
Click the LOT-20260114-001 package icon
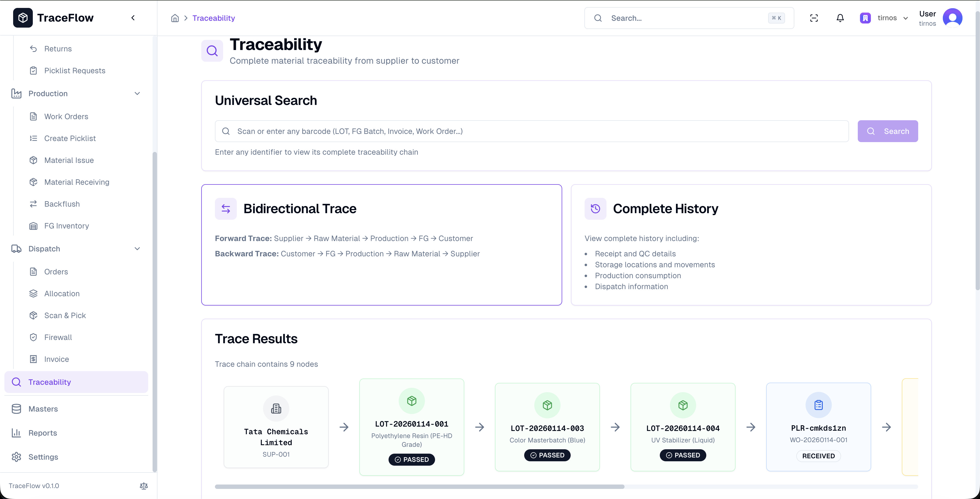tap(412, 401)
